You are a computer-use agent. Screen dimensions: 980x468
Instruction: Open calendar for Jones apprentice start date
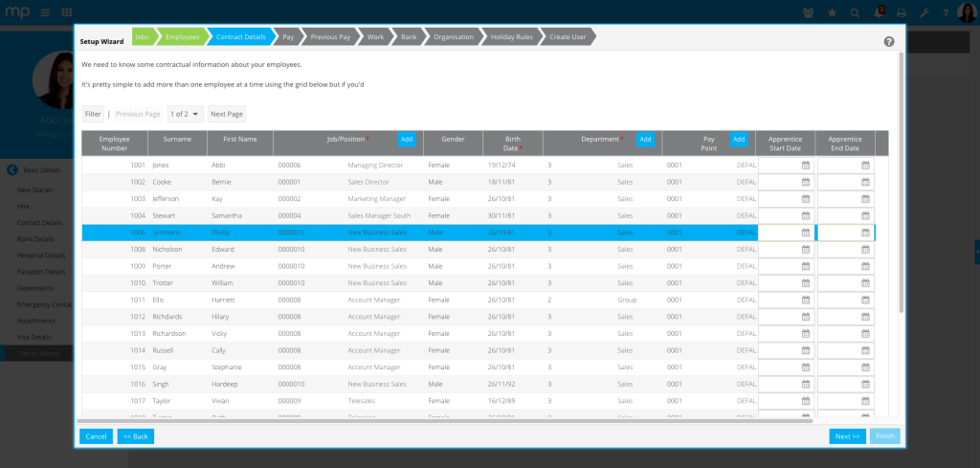(x=806, y=165)
